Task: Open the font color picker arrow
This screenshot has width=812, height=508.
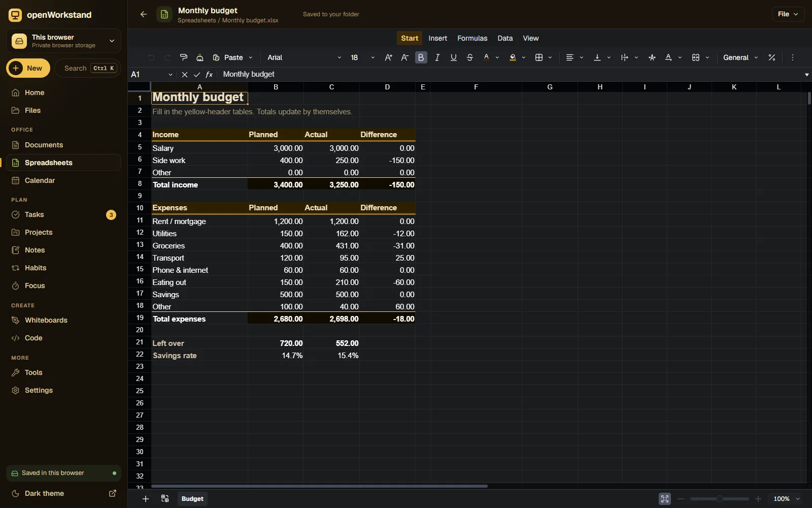Action: coord(497,57)
